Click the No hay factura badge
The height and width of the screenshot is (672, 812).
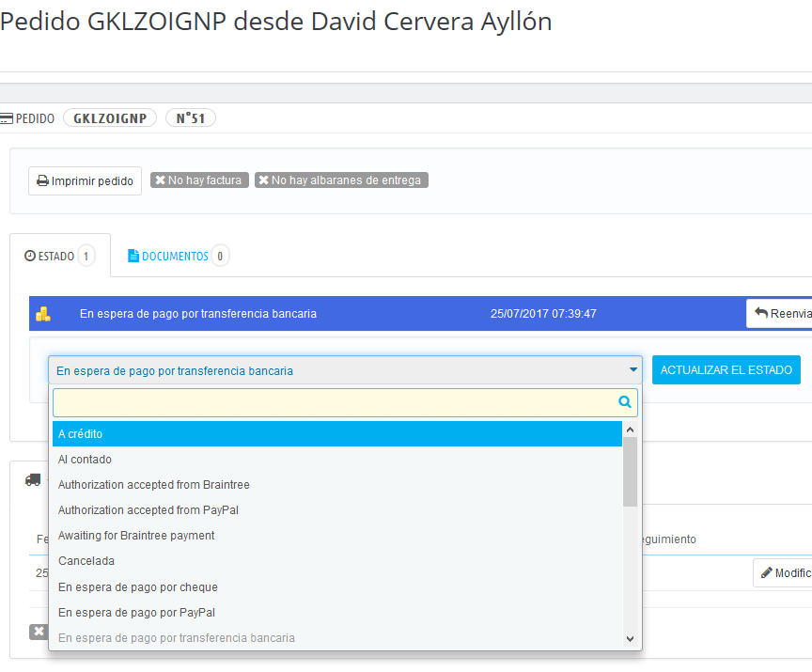point(199,180)
